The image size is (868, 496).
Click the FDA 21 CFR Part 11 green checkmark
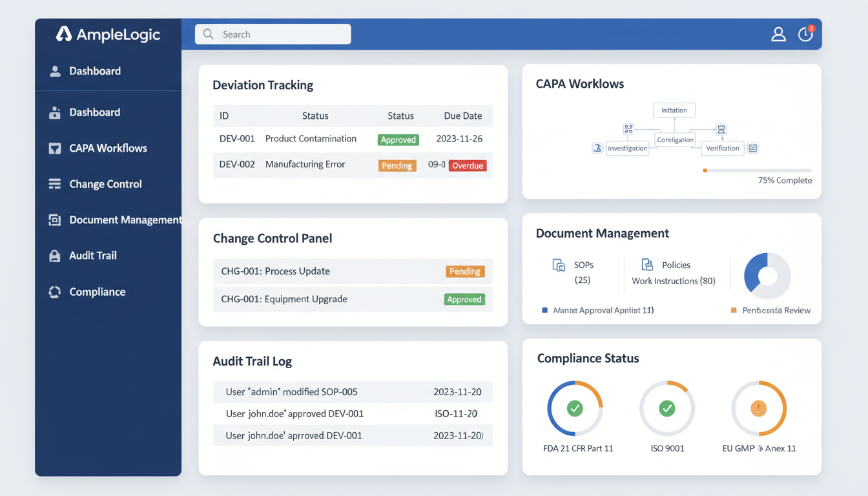coord(575,408)
